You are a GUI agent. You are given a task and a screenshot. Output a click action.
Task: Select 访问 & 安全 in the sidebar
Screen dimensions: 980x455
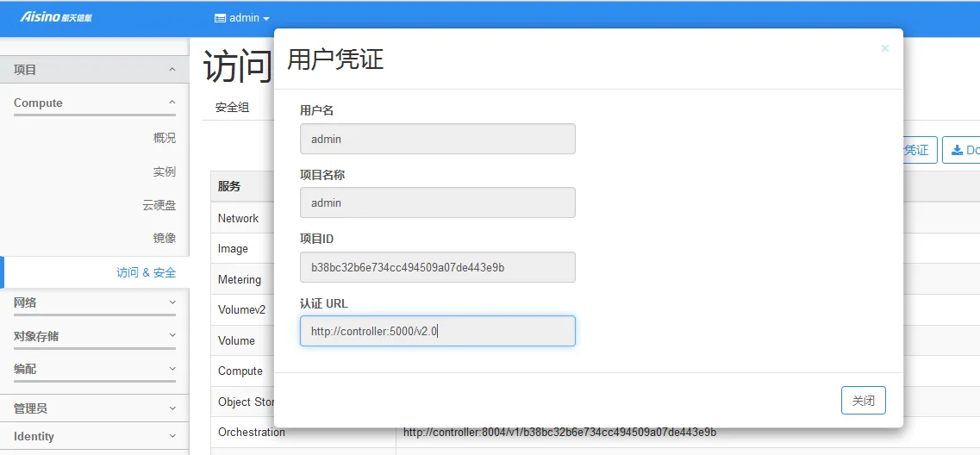click(147, 272)
